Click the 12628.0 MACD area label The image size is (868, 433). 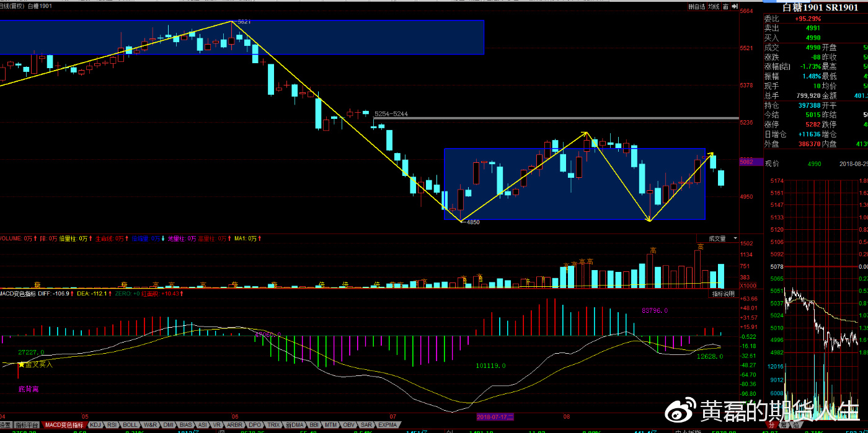[x=710, y=356]
